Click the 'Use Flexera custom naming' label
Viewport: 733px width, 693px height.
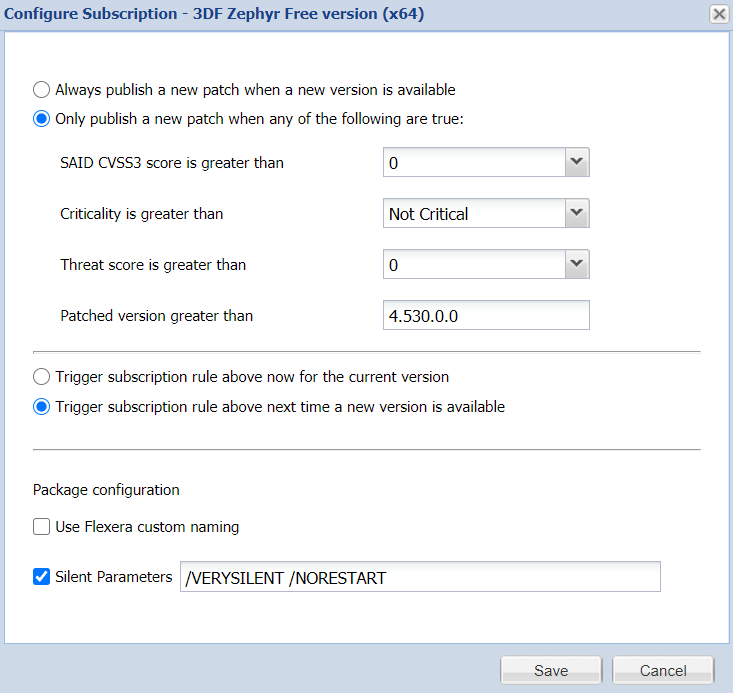(147, 527)
